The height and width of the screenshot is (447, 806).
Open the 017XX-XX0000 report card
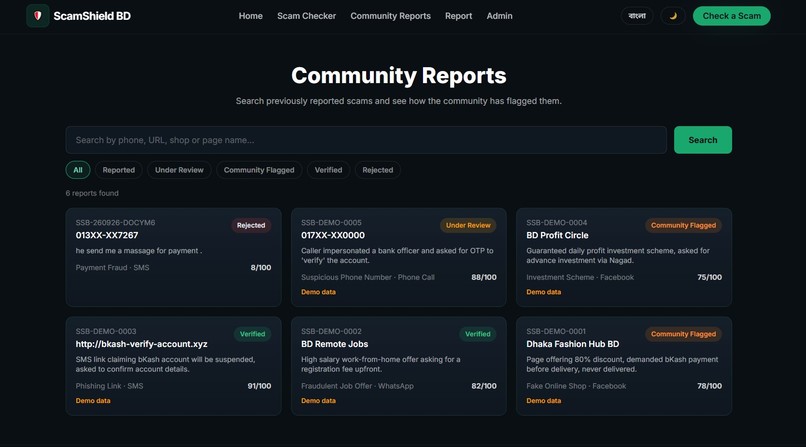tap(398, 257)
